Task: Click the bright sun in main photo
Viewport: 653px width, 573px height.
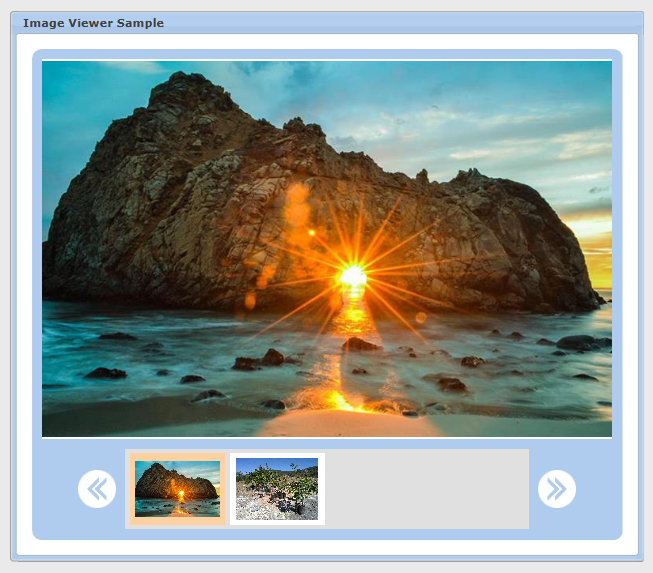Action: (352, 275)
